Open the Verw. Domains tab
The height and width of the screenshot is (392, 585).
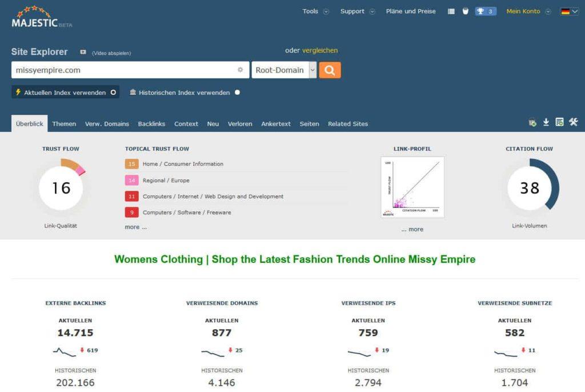point(107,123)
